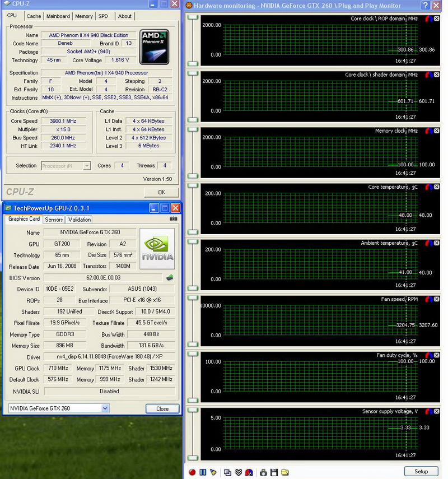This screenshot has height=479, width=448.
Task: Grab upper range slider of Fan speed graph
Action: (x=193, y=298)
